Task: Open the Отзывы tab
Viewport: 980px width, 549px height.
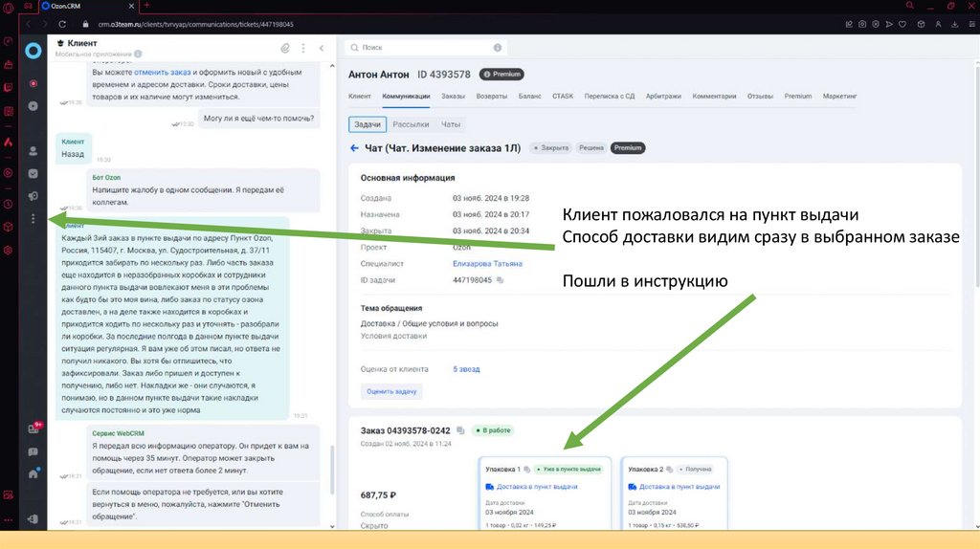Action: point(760,97)
